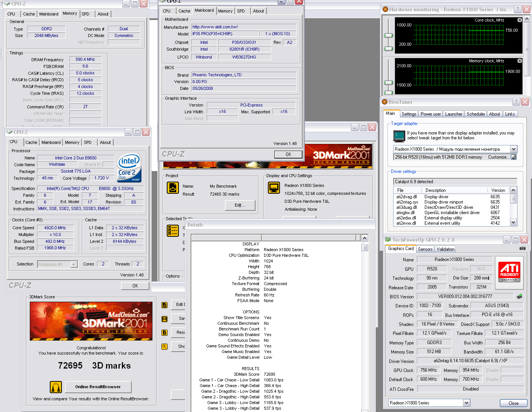532x412 pixels.
Task: Click OK in the CPU-Z CPU window
Action: (x=135, y=286)
